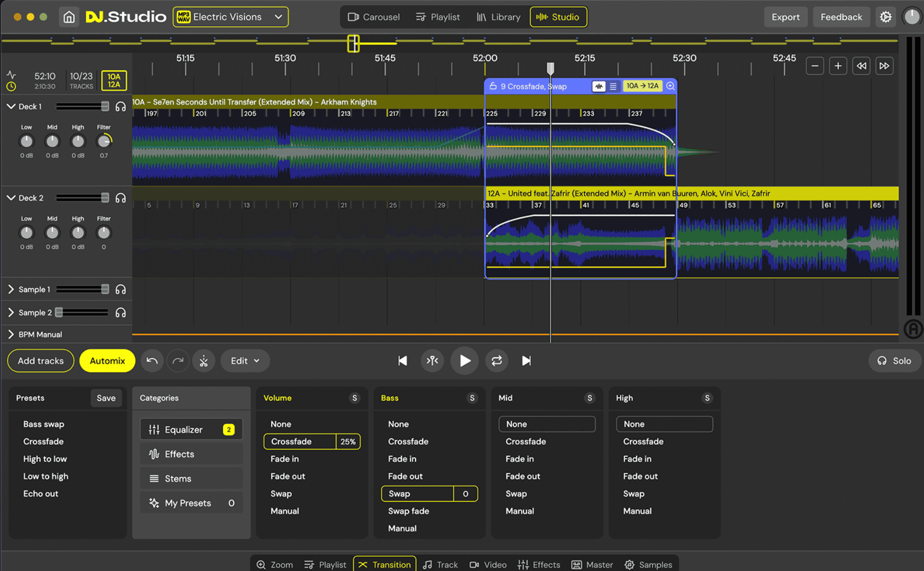924x571 pixels.
Task: Click the Deck 1 Filter knob
Action: [104, 141]
